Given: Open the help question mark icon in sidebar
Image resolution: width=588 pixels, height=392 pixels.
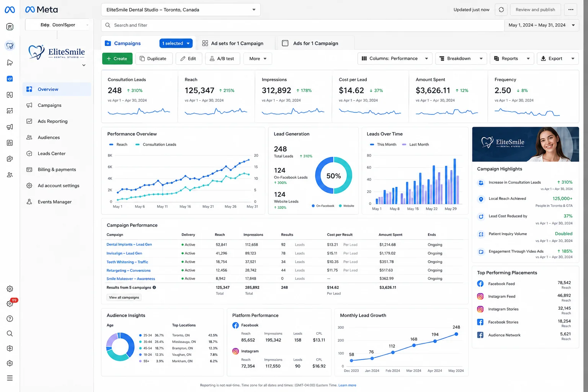Looking at the screenshot, I should click(10, 319).
